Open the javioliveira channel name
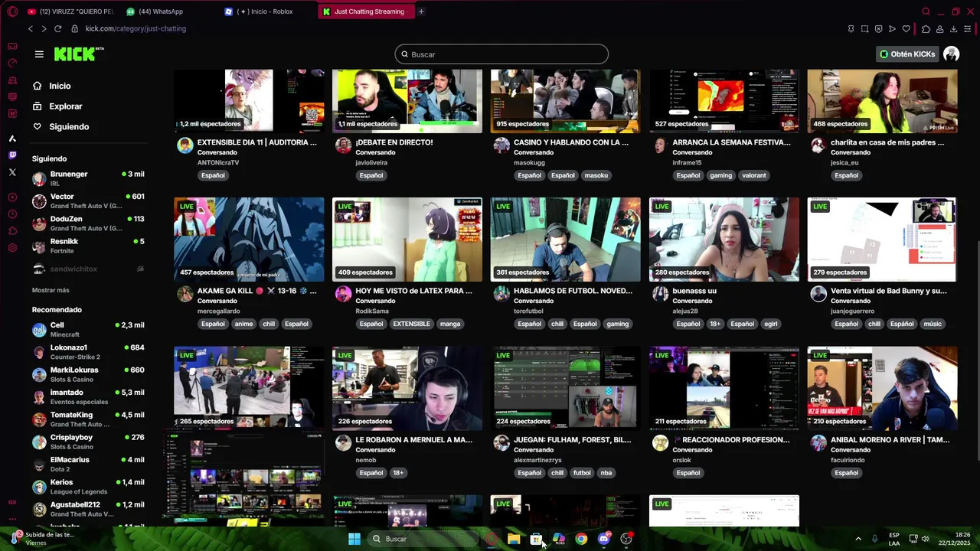This screenshot has width=980, height=551. click(371, 162)
